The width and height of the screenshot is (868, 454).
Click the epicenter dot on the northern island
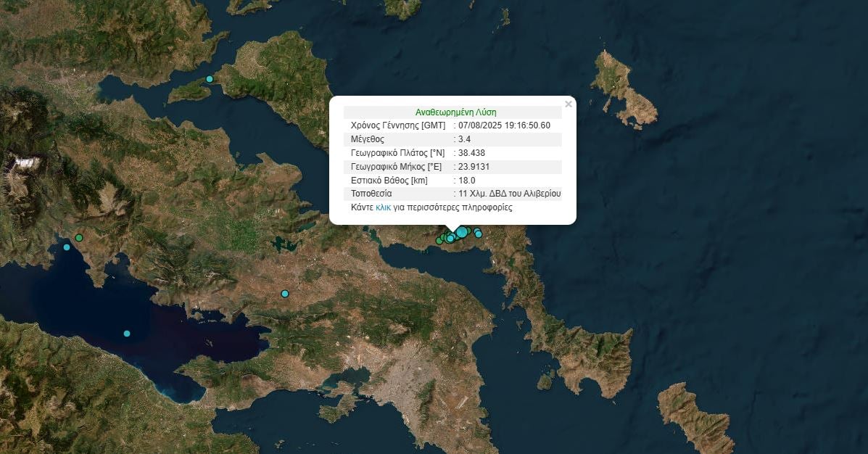(x=208, y=78)
